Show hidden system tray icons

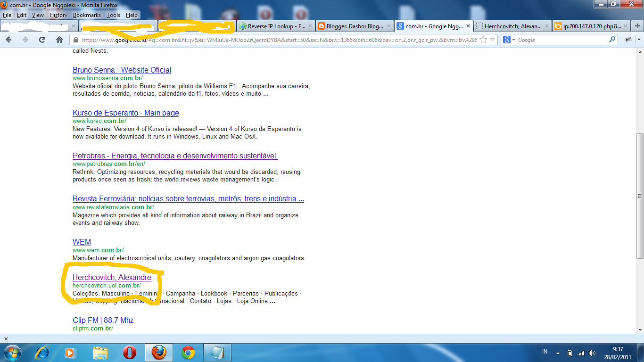coord(558,353)
